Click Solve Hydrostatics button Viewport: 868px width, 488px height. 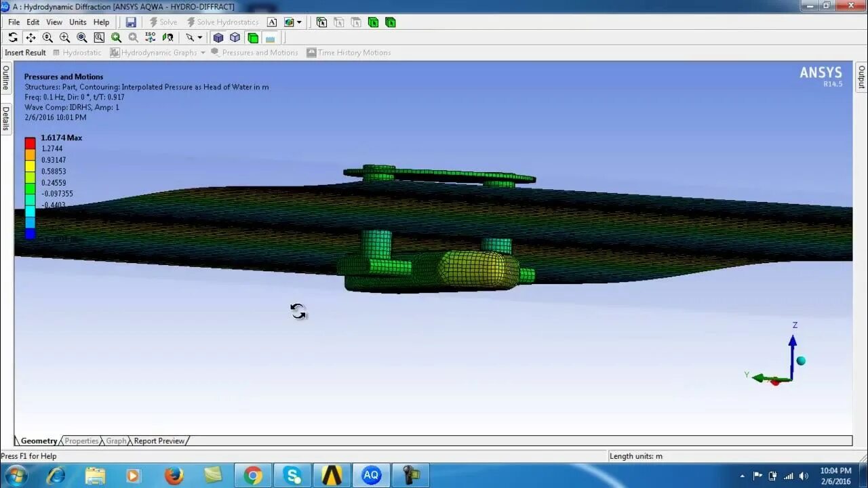223,22
